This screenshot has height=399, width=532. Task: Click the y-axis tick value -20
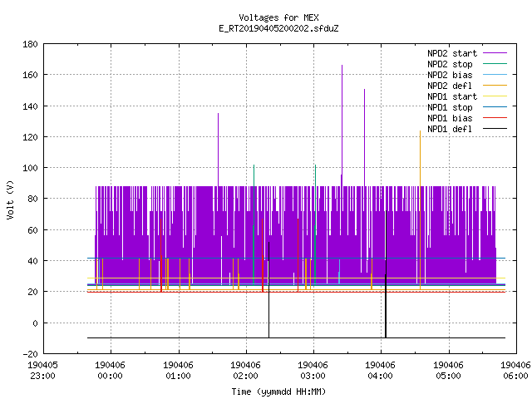pos(30,354)
